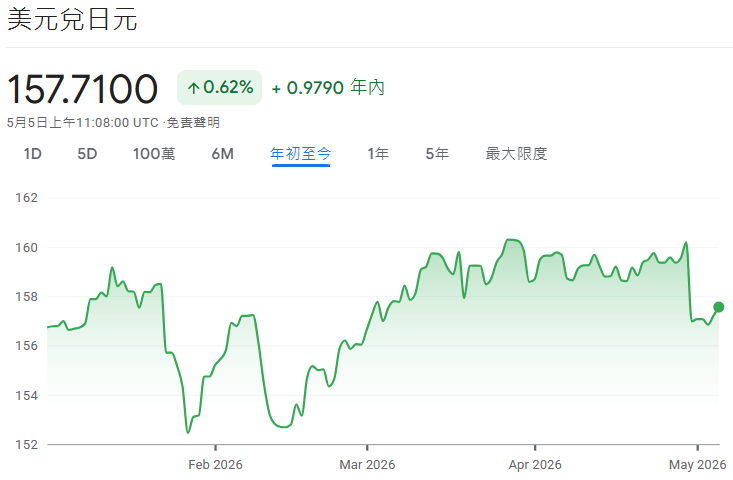Click the 154 y-axis label
Viewport: 733px width, 480px height.
(27, 395)
